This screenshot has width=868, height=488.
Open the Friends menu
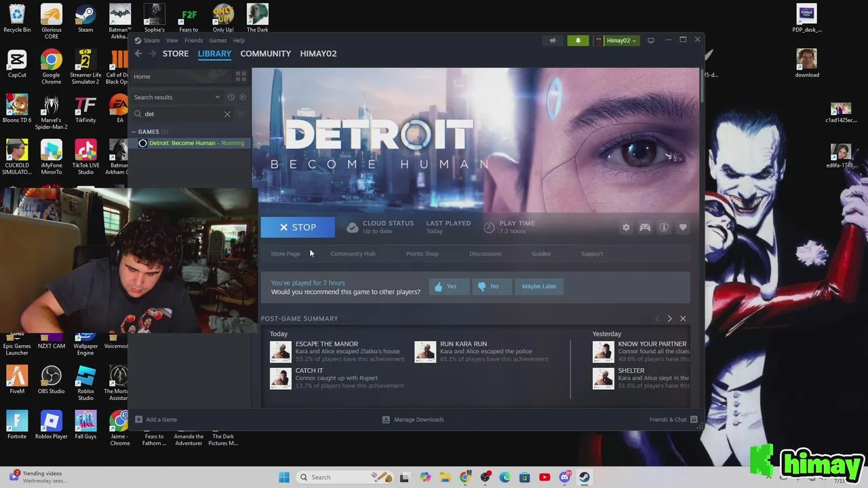coord(193,41)
